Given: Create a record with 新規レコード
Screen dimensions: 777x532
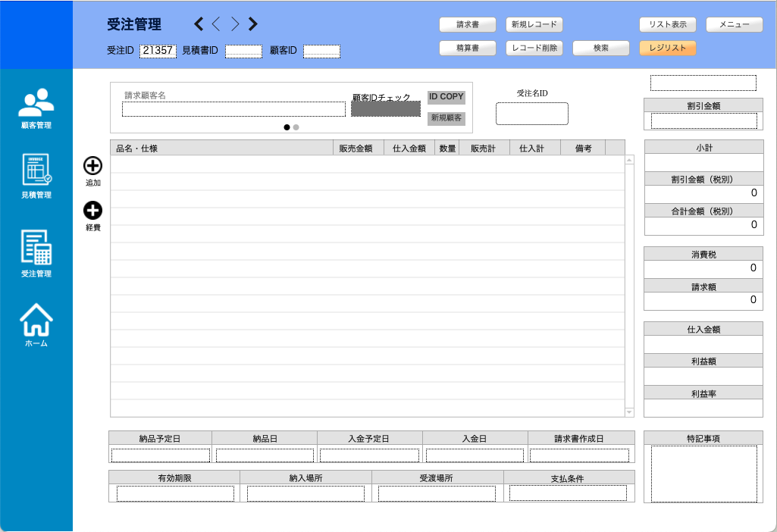Looking at the screenshot, I should click(x=534, y=24).
